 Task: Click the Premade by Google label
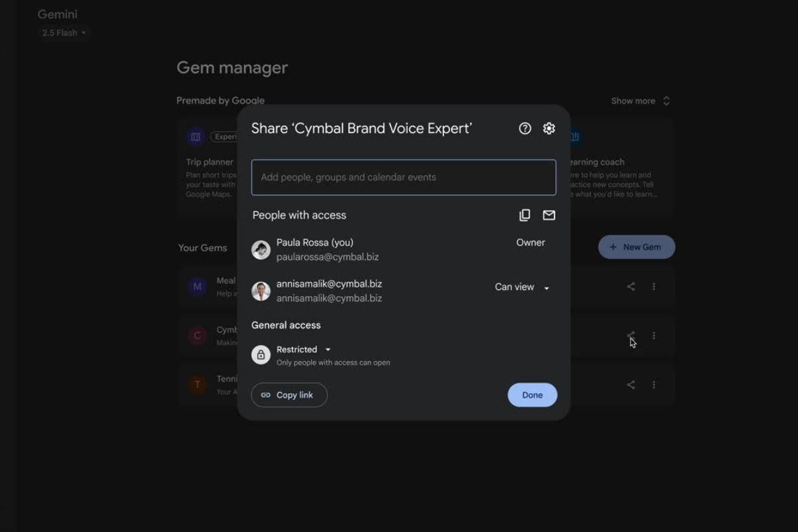pyautogui.click(x=221, y=100)
